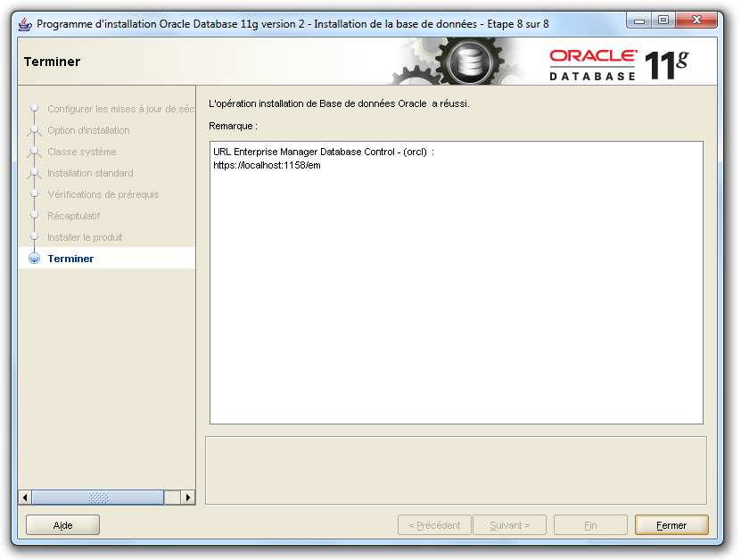Click the Précédent button
Screen dimensions: 741x560
tap(434, 525)
